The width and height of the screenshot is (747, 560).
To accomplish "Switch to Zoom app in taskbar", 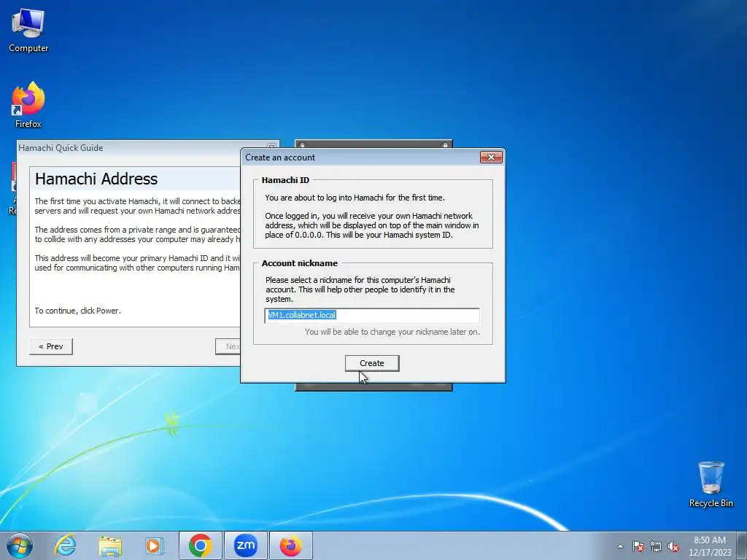I will 246,545.
